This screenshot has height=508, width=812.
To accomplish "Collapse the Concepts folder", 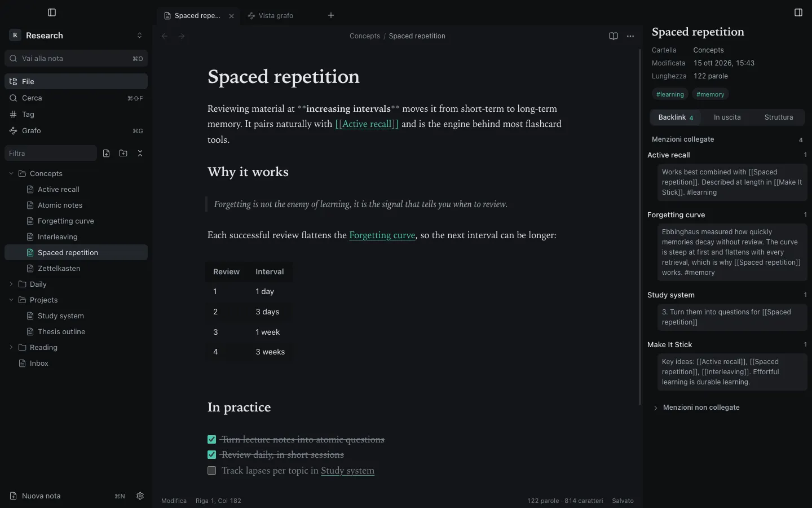I will [x=11, y=173].
